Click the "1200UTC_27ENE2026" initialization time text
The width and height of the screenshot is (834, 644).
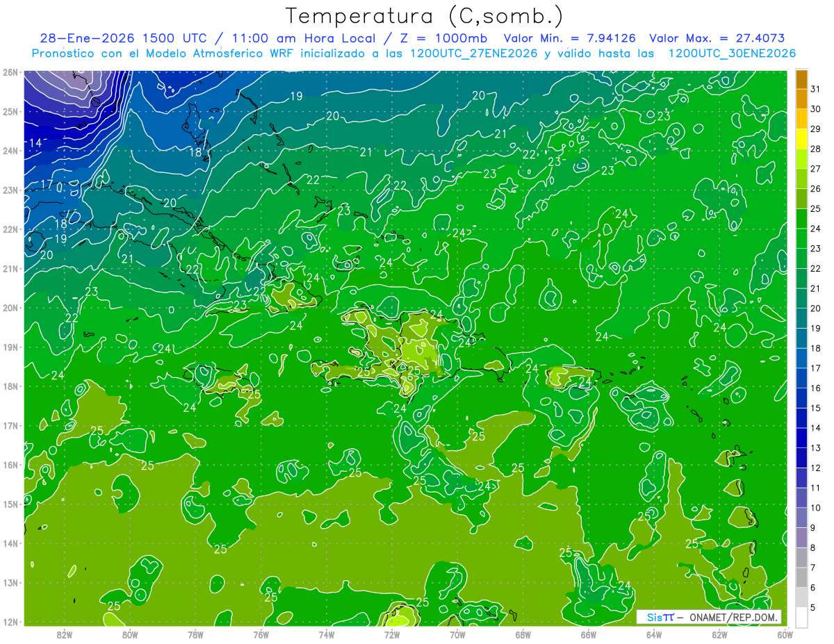click(x=473, y=53)
